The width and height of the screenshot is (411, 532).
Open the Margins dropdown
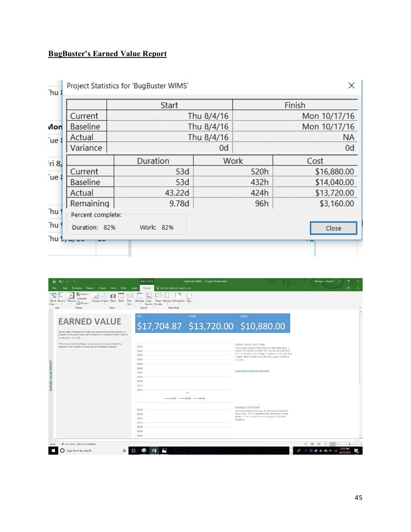point(167,298)
